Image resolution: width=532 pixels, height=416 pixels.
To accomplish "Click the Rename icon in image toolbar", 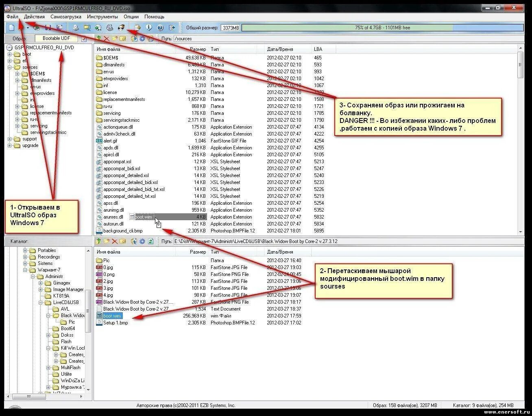I will click(x=122, y=39).
